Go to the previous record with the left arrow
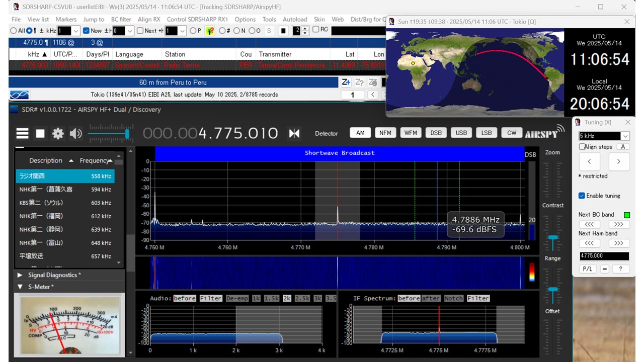644x362 pixels. [372, 95]
